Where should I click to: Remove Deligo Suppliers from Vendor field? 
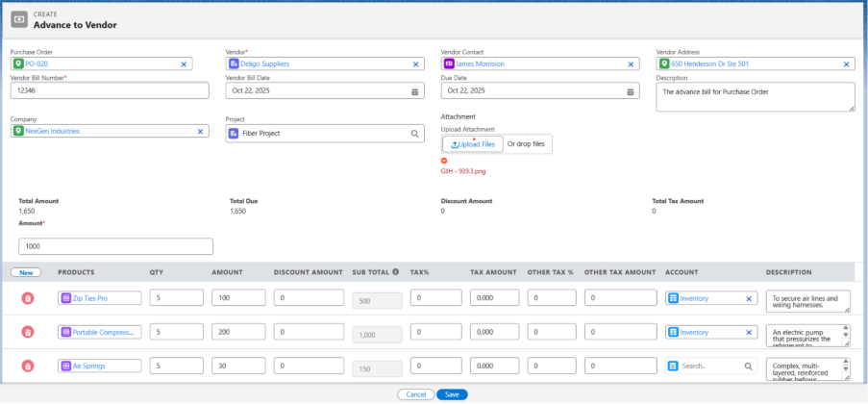click(x=415, y=64)
